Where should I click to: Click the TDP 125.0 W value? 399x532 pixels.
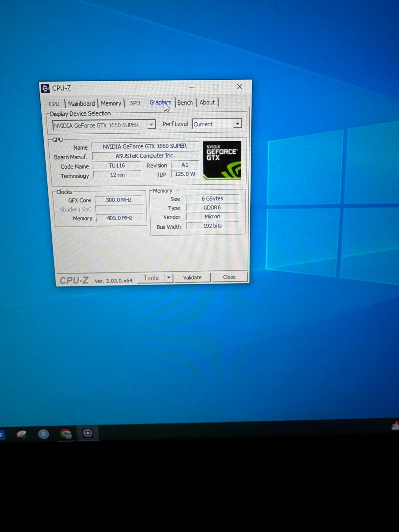[x=185, y=174]
